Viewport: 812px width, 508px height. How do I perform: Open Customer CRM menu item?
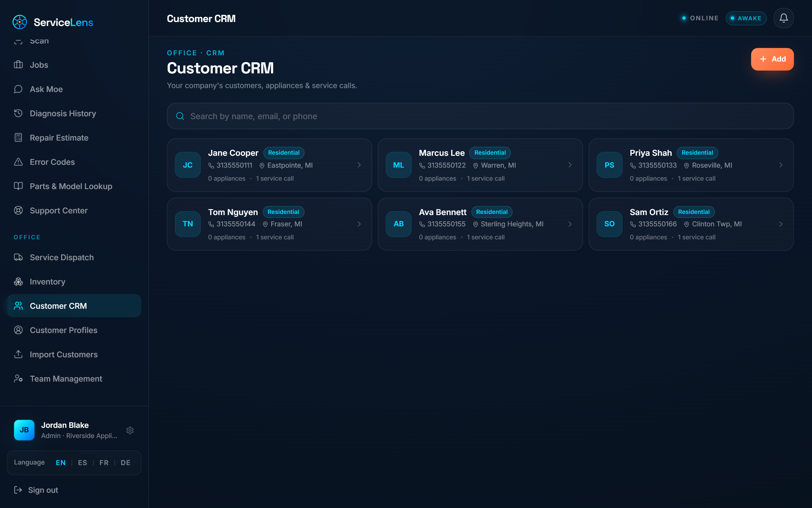[74, 306]
